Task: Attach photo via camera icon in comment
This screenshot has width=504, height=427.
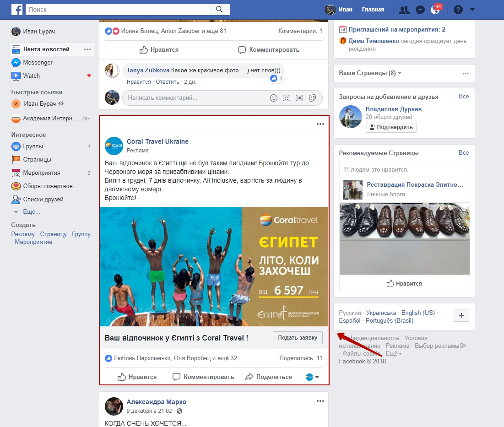Action: (x=287, y=98)
